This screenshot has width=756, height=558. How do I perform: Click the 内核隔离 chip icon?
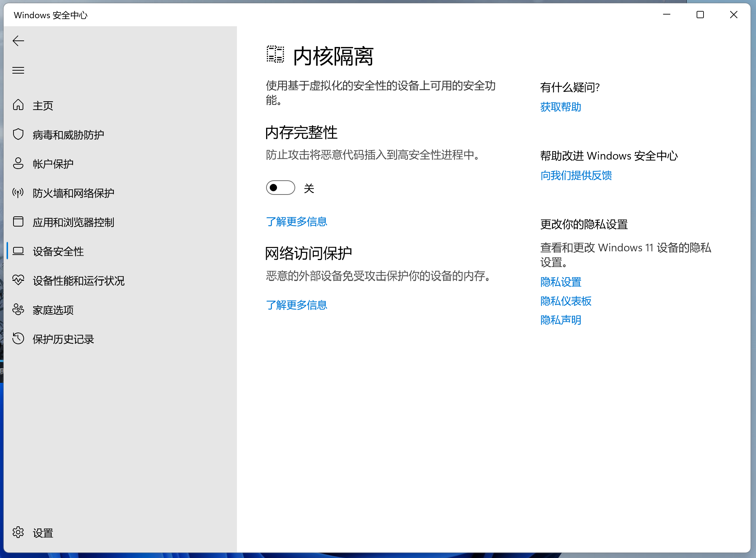pyautogui.click(x=275, y=54)
